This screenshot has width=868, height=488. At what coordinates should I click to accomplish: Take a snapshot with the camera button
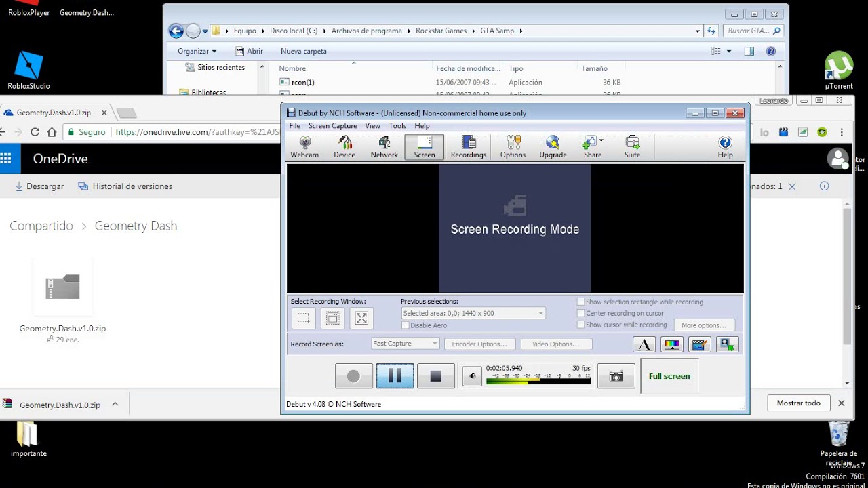(616, 376)
